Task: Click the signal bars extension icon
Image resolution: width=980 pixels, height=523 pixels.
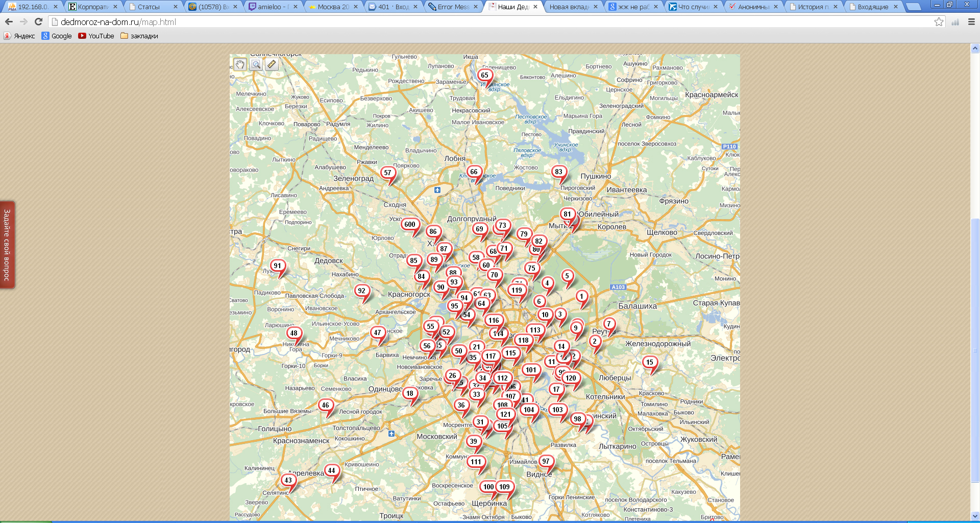Action: (x=955, y=22)
